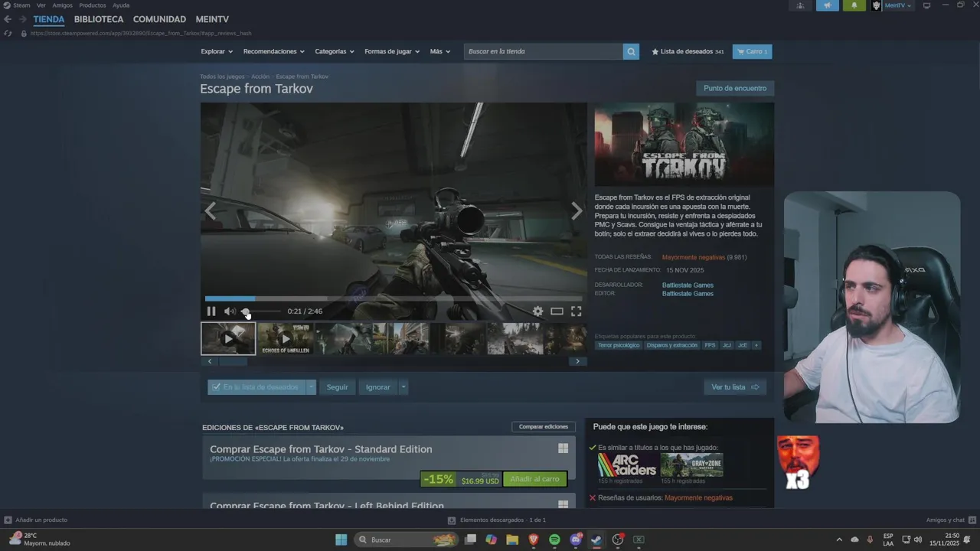
Task: Open the Amigos menu
Action: (x=63, y=5)
